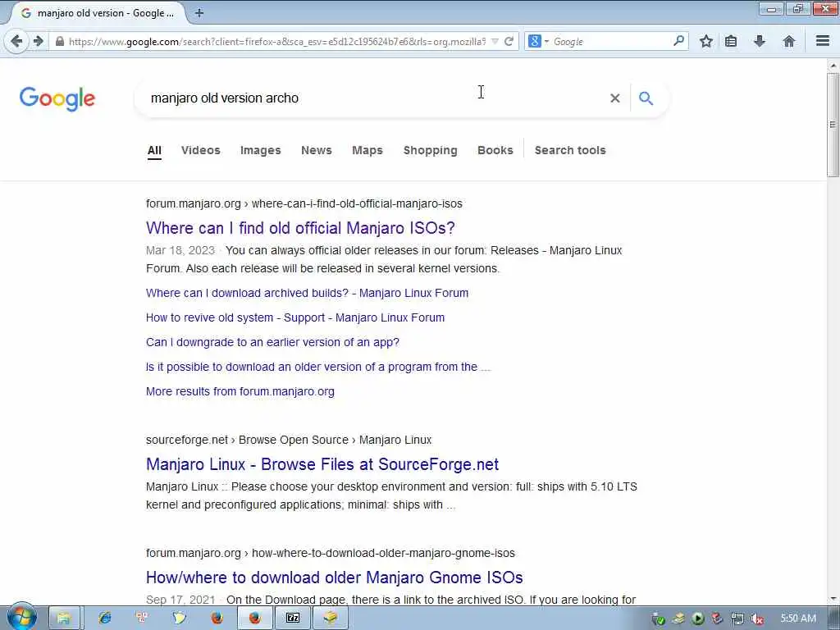
Task: Go forward to the next page
Action: pyautogui.click(x=38, y=41)
